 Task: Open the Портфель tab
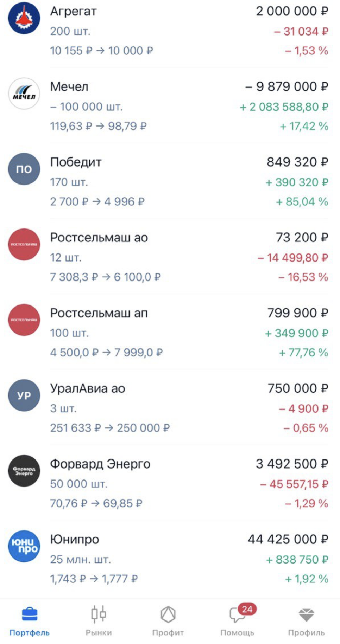(30, 621)
